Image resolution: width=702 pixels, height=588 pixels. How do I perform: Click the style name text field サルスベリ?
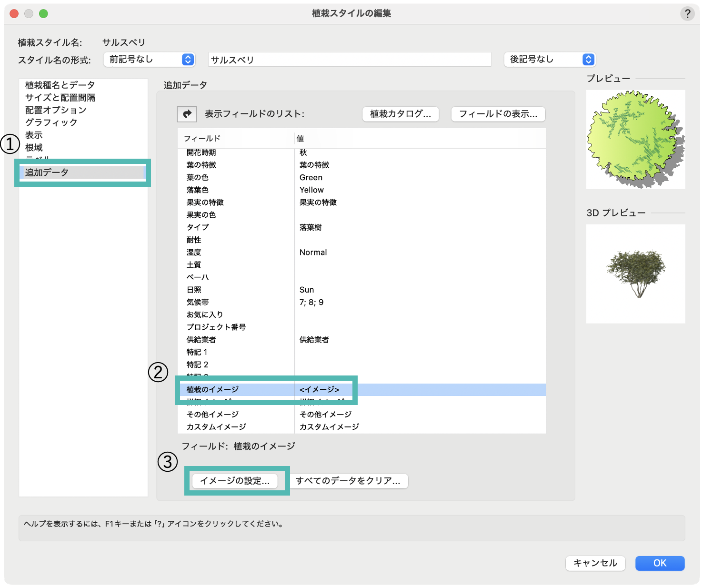350,60
